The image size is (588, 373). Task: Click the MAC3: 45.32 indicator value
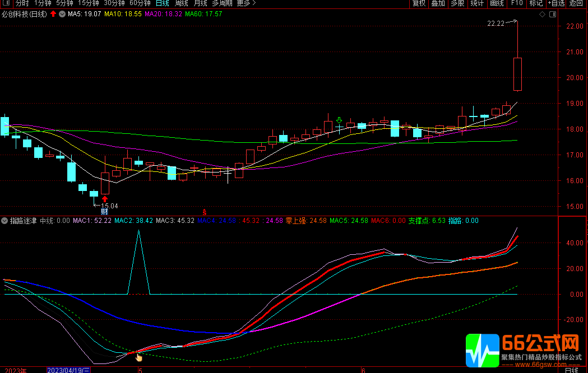click(x=175, y=221)
